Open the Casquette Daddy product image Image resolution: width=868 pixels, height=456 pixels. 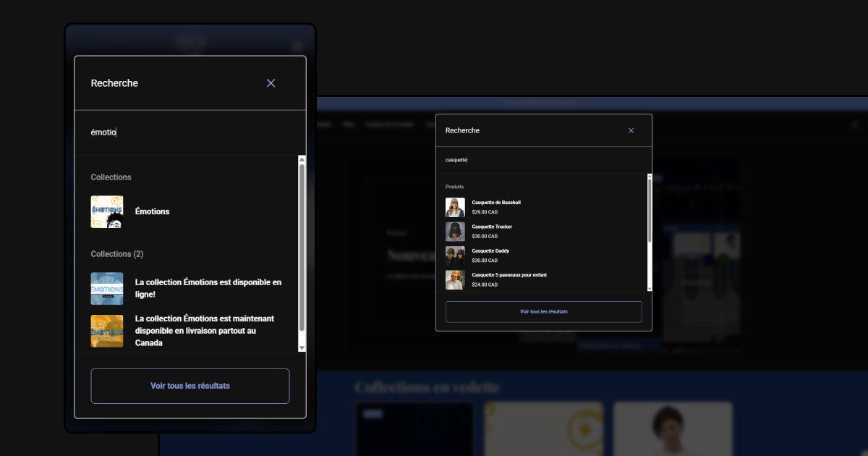pos(455,256)
